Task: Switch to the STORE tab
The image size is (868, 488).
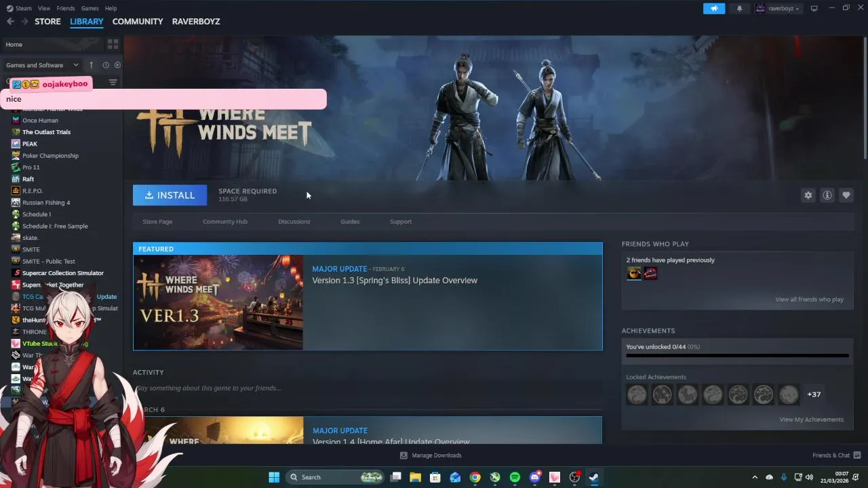Action: point(47,22)
